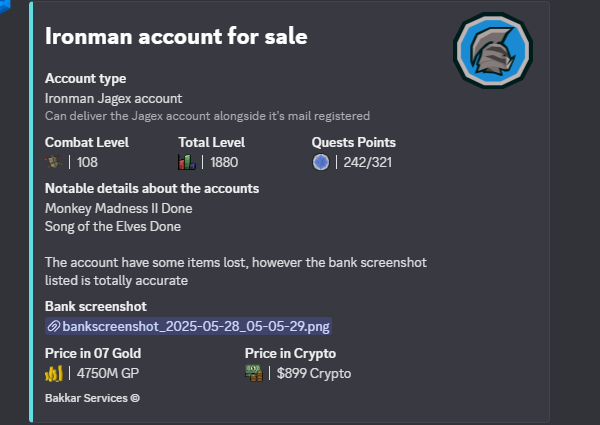The image size is (600, 425).
Task: Click the combat level swords icon
Action: pyautogui.click(x=54, y=162)
